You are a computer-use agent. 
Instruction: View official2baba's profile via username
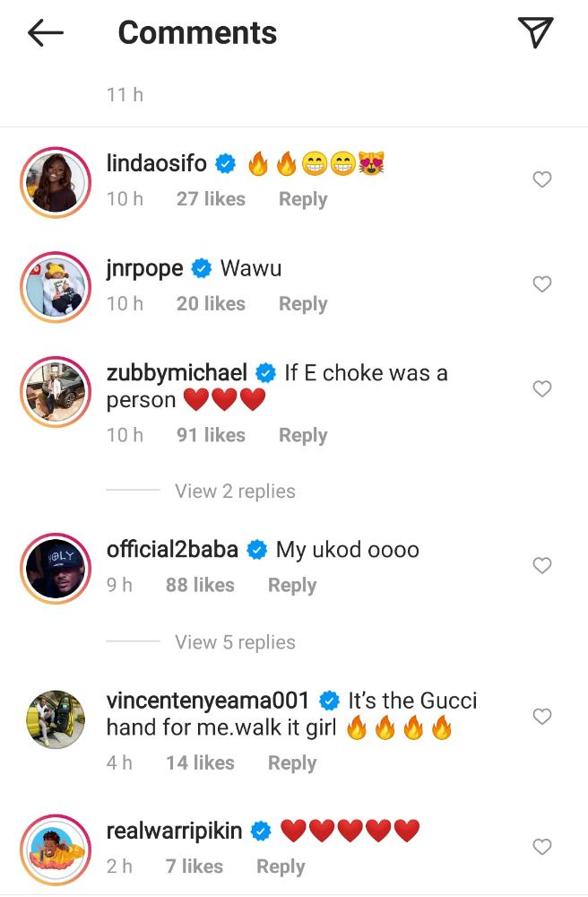(x=172, y=550)
